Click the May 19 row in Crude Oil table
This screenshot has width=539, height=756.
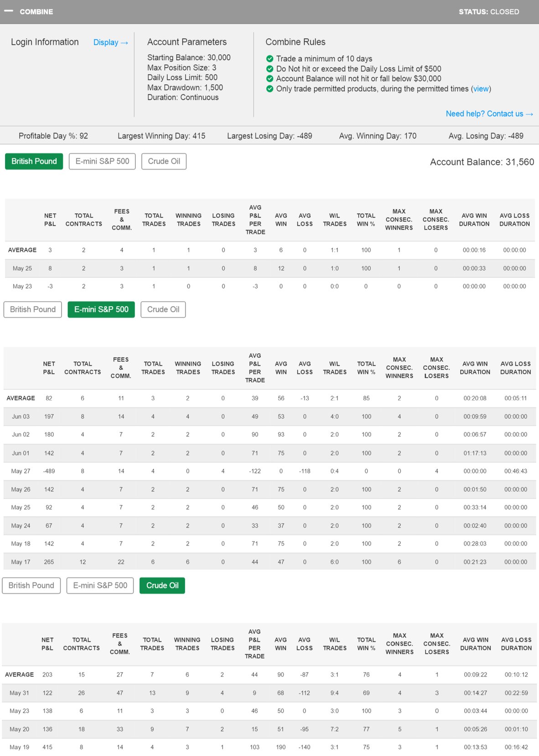(269, 747)
